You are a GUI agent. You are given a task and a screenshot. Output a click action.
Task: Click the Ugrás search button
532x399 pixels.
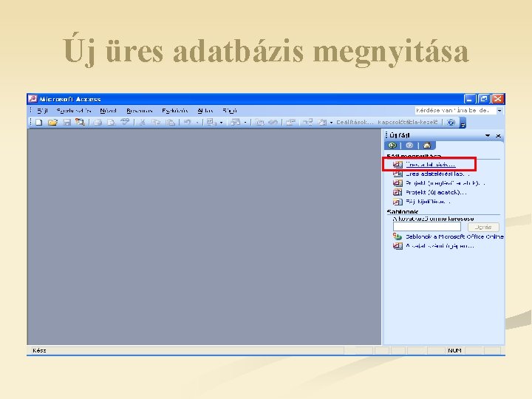483,227
